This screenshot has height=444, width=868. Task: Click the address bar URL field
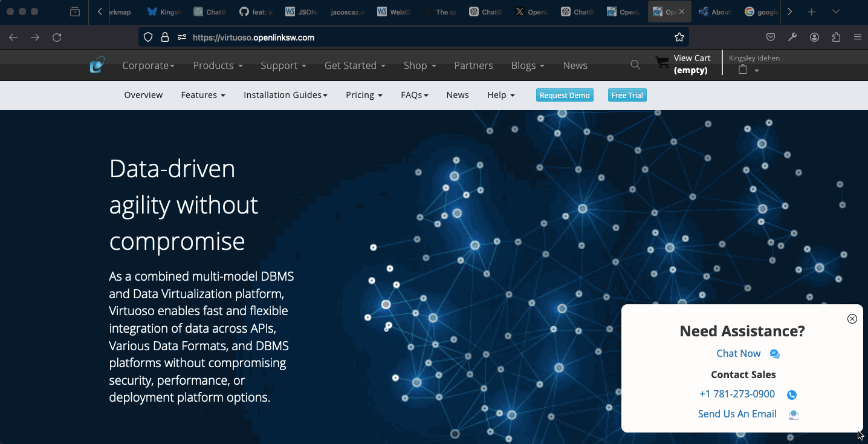pyautogui.click(x=413, y=38)
